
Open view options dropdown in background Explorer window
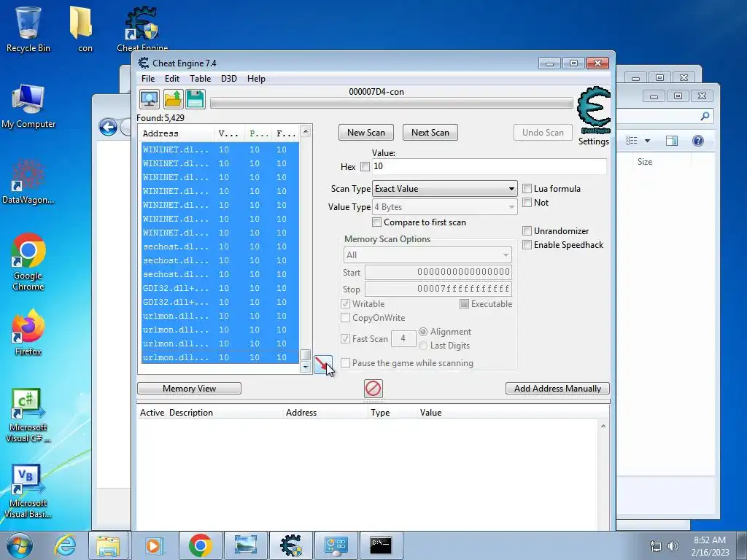tap(647, 141)
